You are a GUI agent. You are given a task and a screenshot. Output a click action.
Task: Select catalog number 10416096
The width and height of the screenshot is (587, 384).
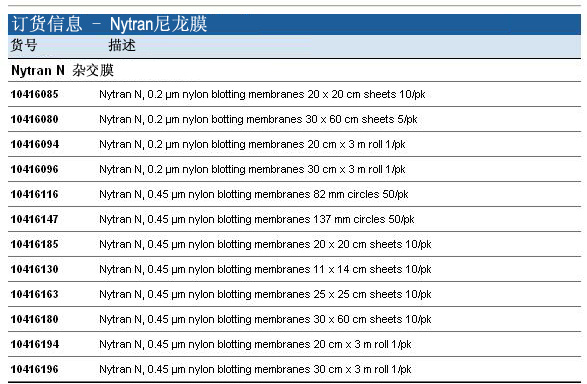pos(34,169)
